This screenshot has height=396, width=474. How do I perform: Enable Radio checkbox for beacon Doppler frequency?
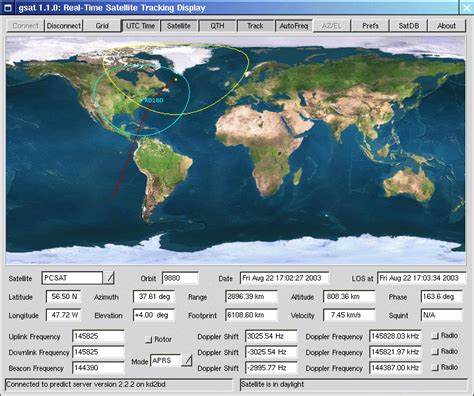[x=435, y=367]
